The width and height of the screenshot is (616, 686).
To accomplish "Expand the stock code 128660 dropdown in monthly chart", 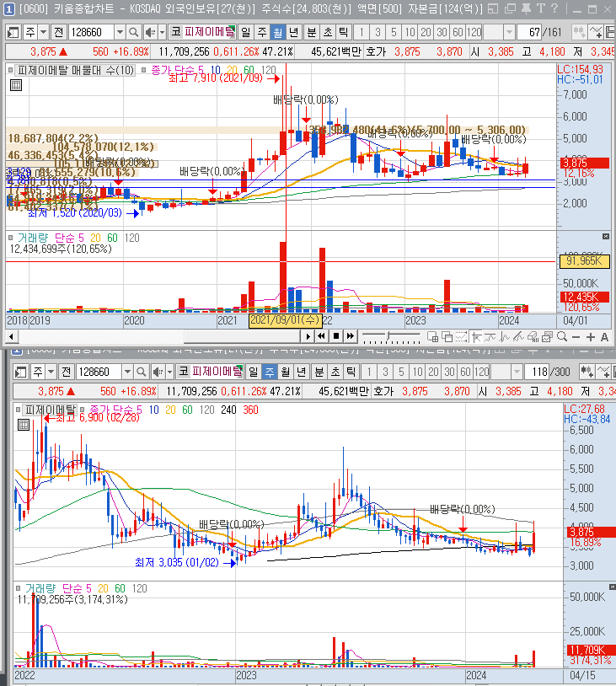I will click(120, 32).
